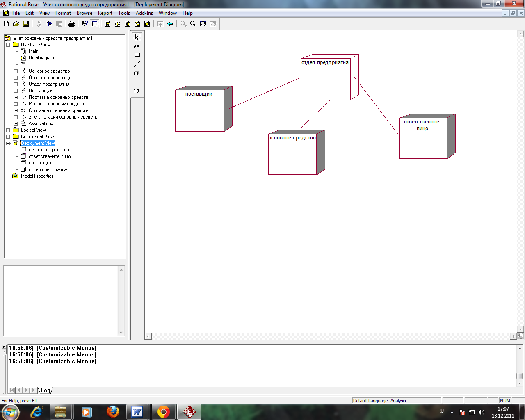This screenshot has width=525, height=420.
Task: Open the Windows Start menu
Action: tap(10, 412)
